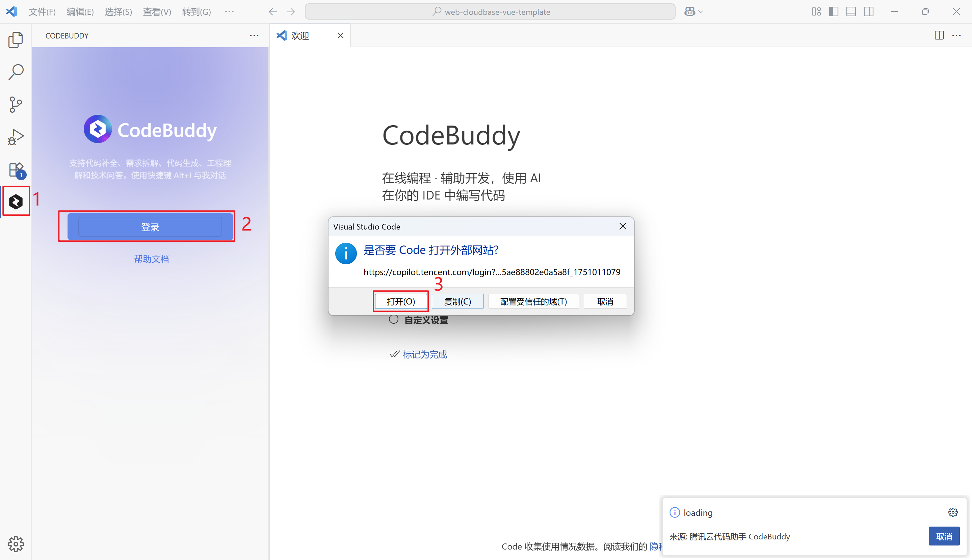Open Run and Debug view
The height and width of the screenshot is (560, 972).
point(16,137)
